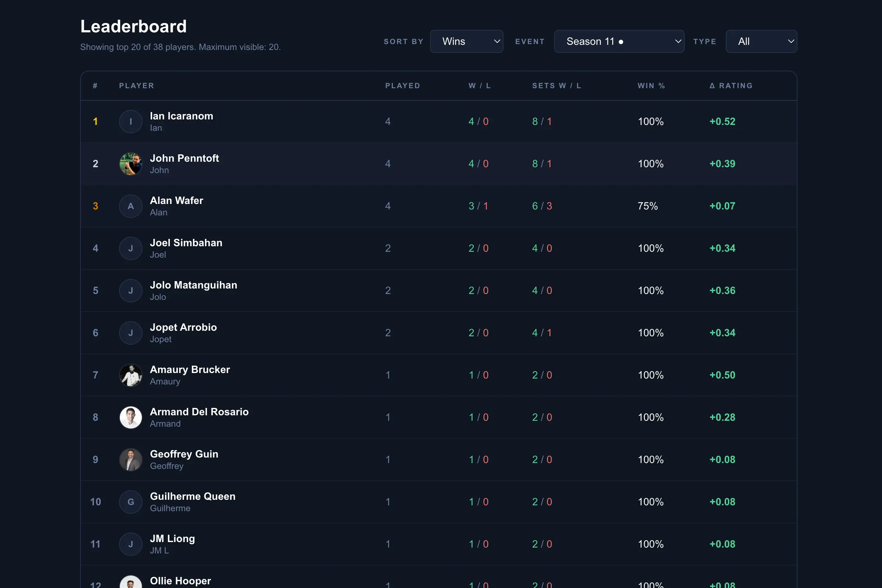Image resolution: width=882 pixels, height=588 pixels.
Task: Click the PLAYED column header
Action: click(403, 86)
